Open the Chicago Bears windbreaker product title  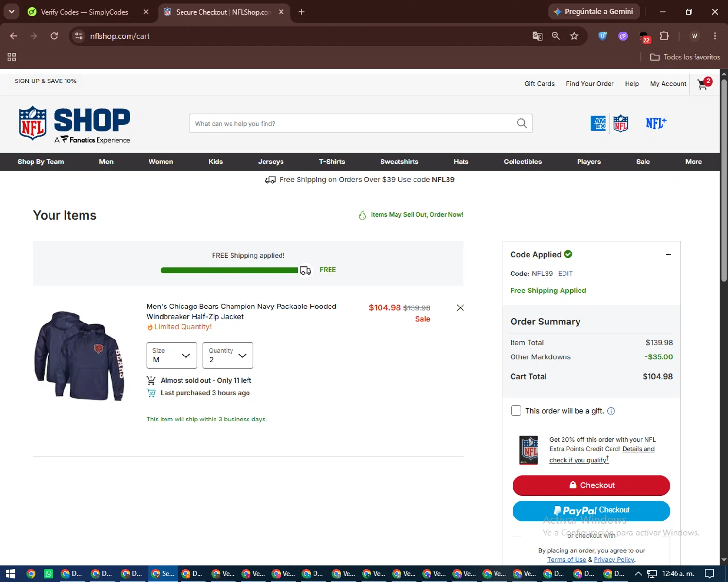click(x=241, y=311)
